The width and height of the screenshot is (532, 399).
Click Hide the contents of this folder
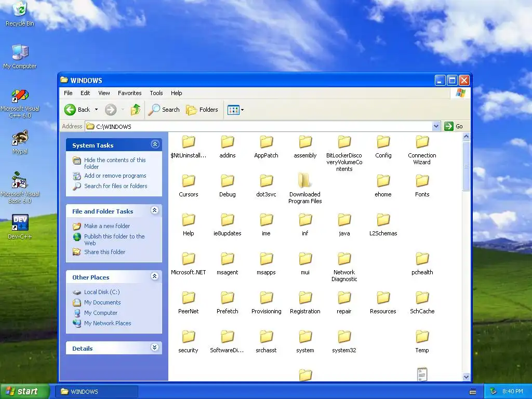[115, 163]
